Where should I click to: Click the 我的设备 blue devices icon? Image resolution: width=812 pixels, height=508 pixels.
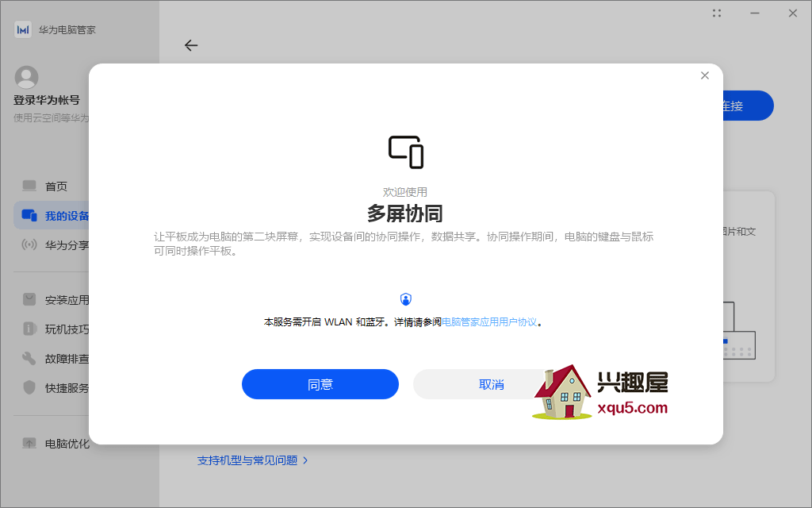[x=29, y=215]
